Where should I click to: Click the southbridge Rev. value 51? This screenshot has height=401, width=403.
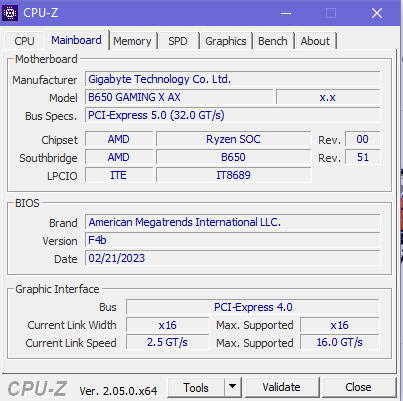coord(362,157)
